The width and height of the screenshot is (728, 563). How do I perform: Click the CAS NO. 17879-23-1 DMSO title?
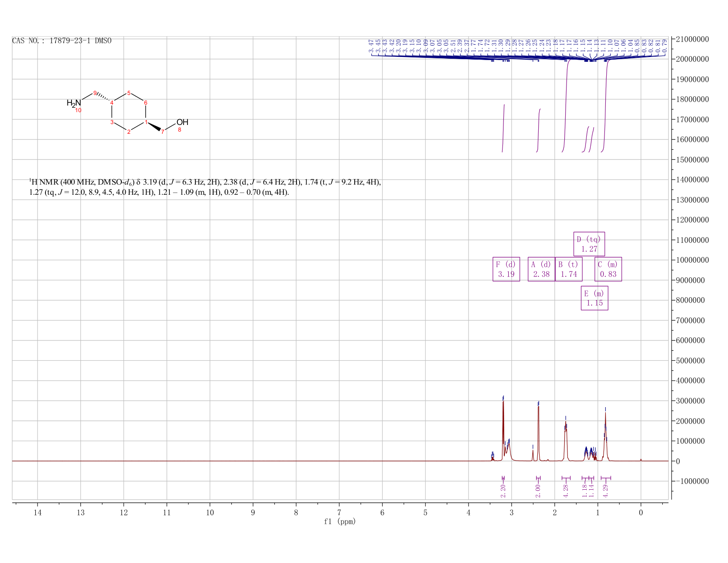[62, 41]
